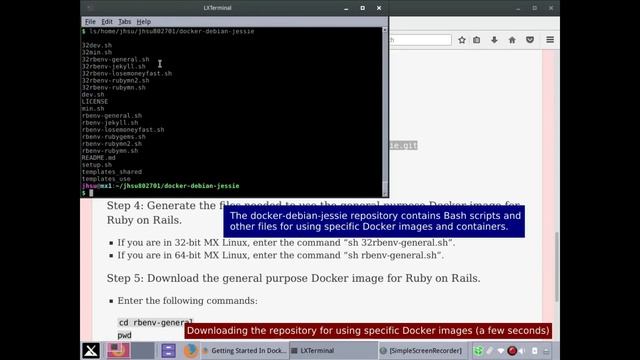Click the LXTerminal vertical scrollbar
Image resolution: width=640 pixels, height=360 pixels.
(384, 112)
